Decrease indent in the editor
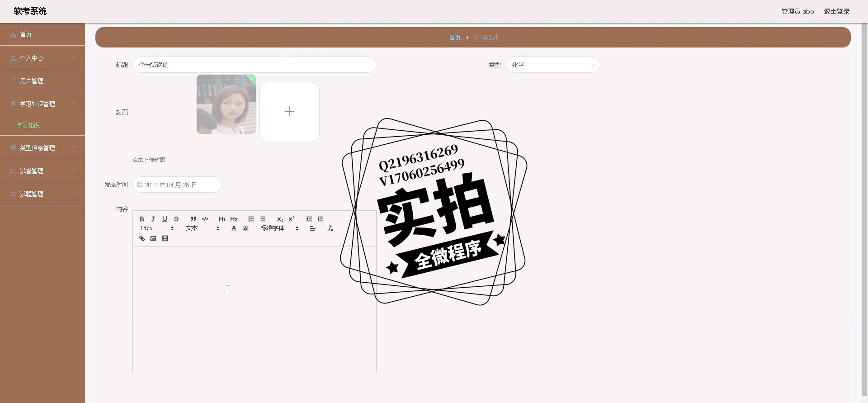868x403 pixels. [309, 219]
